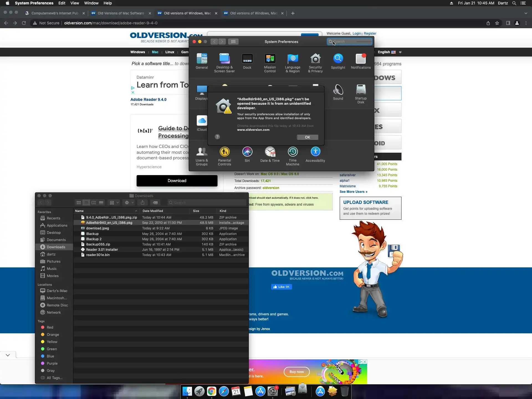Switch Finder to list view
532x399 pixels.
tap(86, 203)
